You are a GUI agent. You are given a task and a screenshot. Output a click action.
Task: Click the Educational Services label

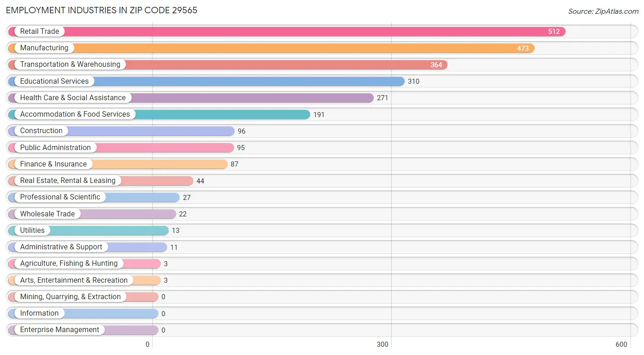coord(55,81)
